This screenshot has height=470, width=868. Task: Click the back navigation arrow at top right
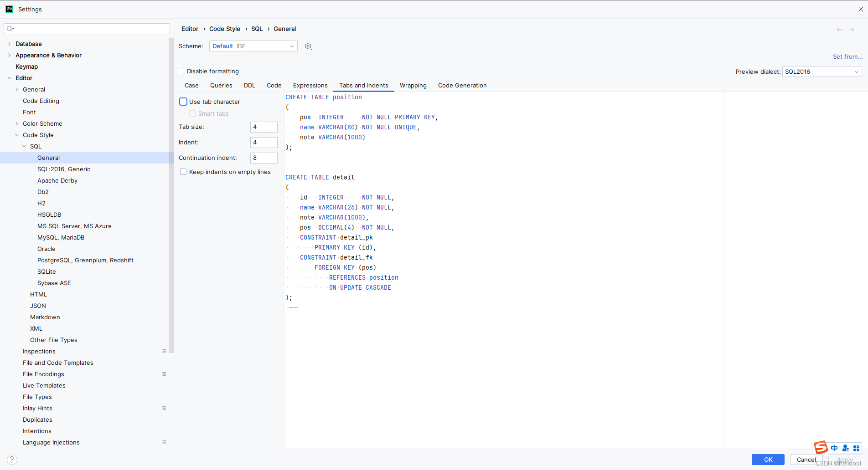tap(839, 29)
